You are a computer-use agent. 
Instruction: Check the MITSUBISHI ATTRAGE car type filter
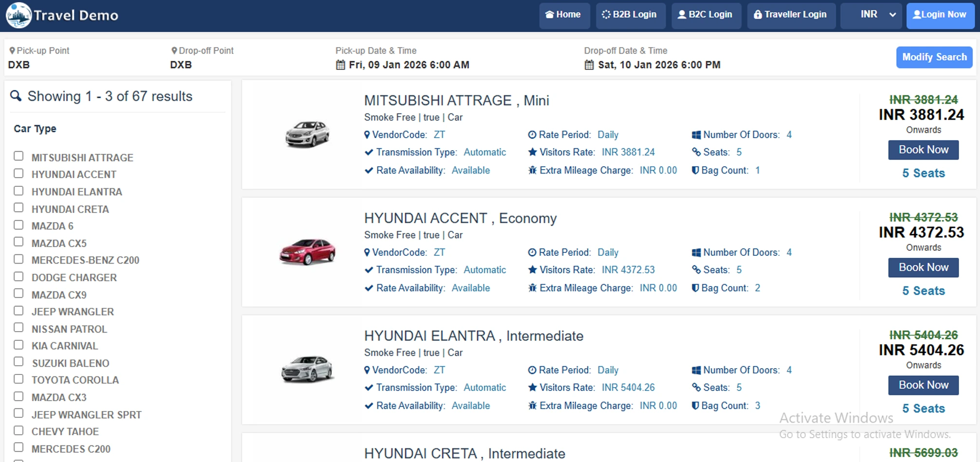18,156
